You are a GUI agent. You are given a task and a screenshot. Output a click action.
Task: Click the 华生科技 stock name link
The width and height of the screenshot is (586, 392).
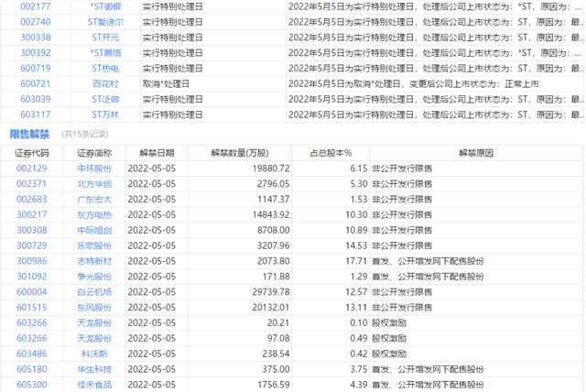94,369
